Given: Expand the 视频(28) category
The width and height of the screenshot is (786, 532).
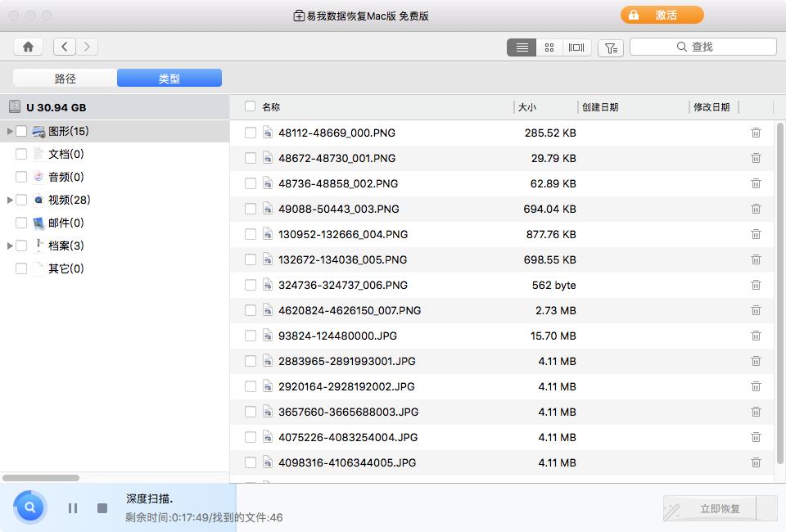Looking at the screenshot, I should (8, 200).
